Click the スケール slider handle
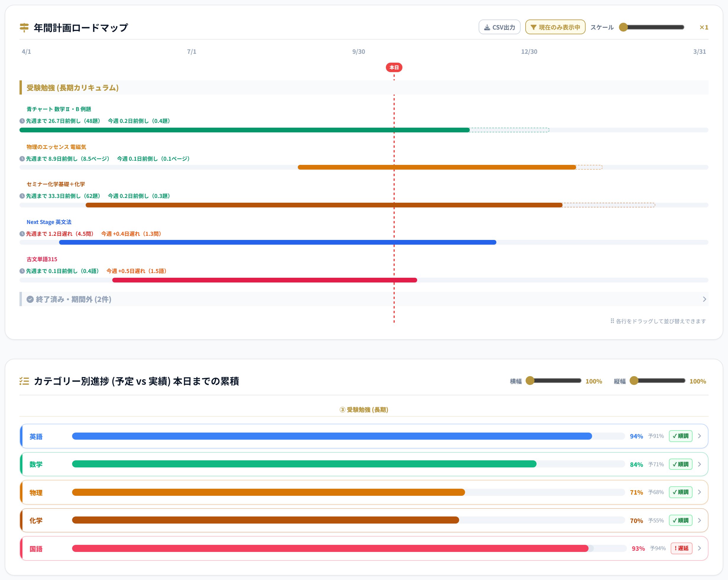The image size is (728, 580). [623, 27]
